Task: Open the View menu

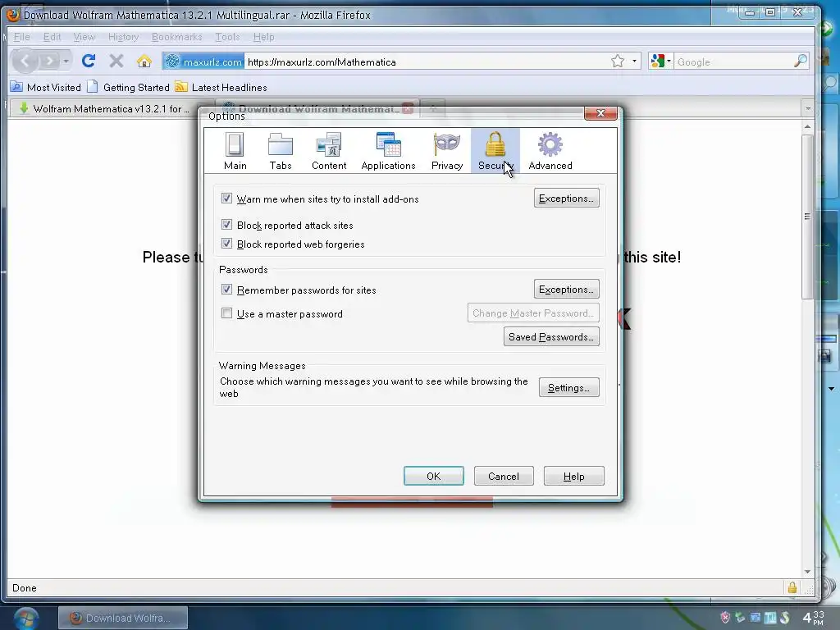Action: click(x=84, y=37)
